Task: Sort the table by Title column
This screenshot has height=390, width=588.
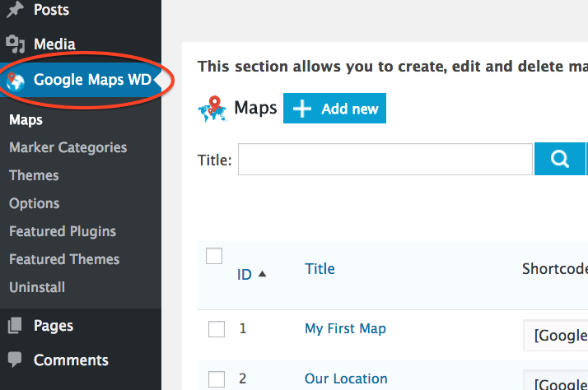Action: (x=320, y=268)
